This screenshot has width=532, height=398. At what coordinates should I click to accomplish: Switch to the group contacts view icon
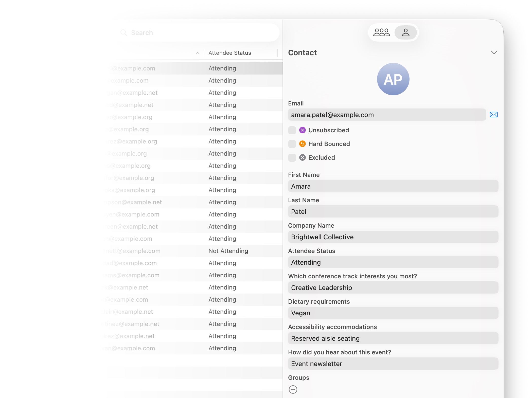(381, 32)
